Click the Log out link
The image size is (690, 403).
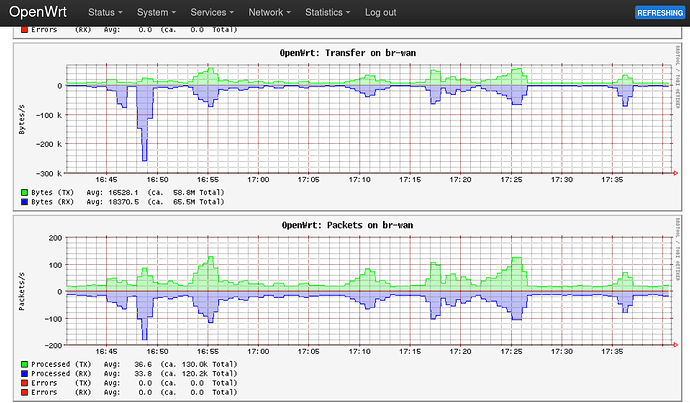click(x=381, y=13)
